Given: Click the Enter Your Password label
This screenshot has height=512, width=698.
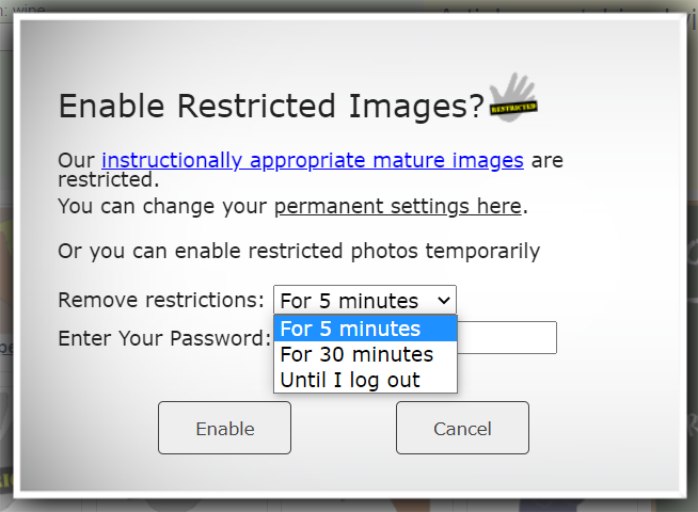Looking at the screenshot, I should pos(165,338).
